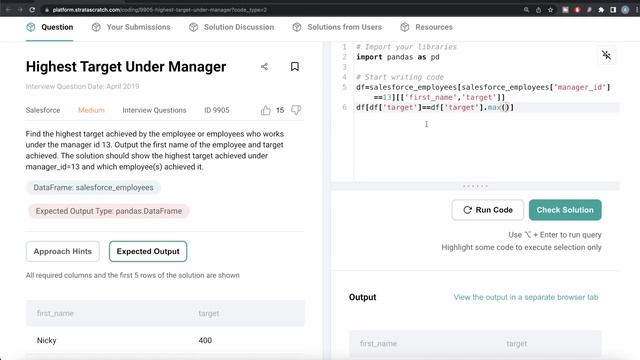The image size is (640, 360).
Task: Open the Question tab
Action: click(49, 27)
